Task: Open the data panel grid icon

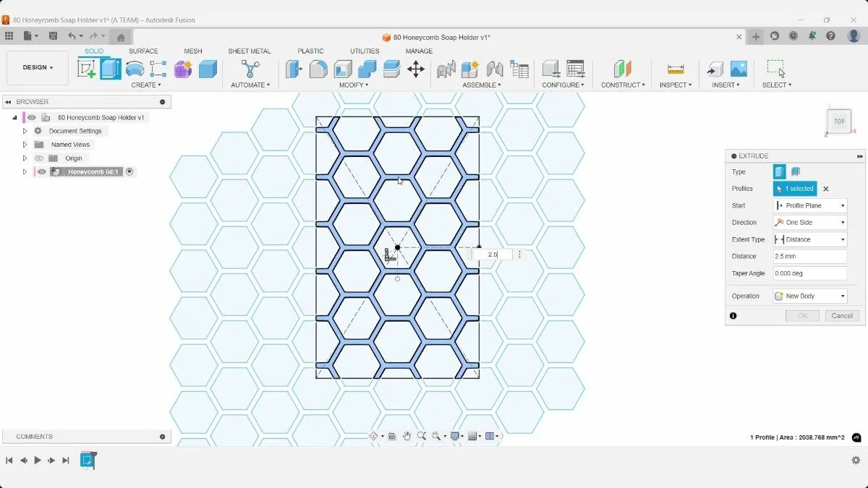Action: tap(9, 36)
